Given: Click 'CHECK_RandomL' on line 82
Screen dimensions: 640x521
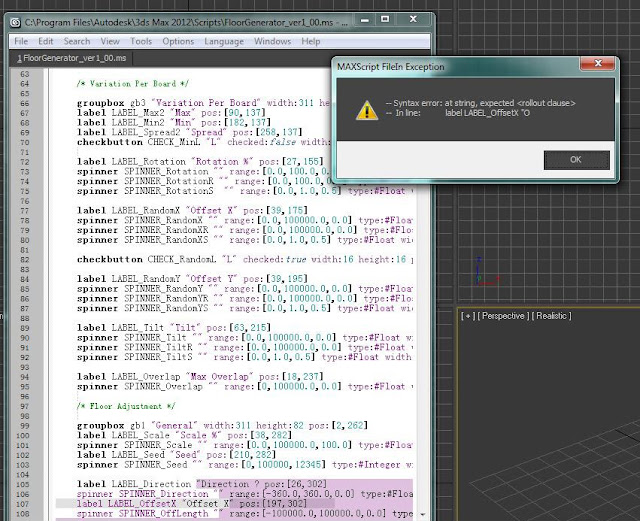Looking at the screenshot, I should [182, 260].
